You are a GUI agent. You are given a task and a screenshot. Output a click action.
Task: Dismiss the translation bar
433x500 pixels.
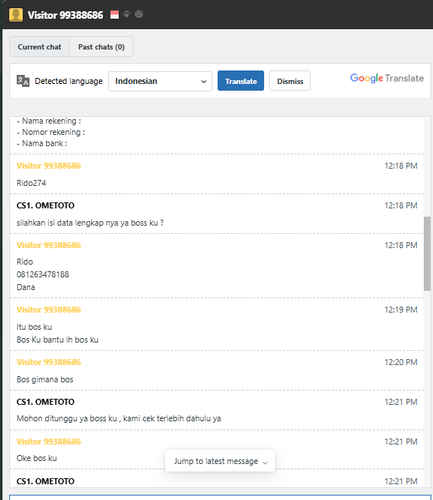(290, 81)
